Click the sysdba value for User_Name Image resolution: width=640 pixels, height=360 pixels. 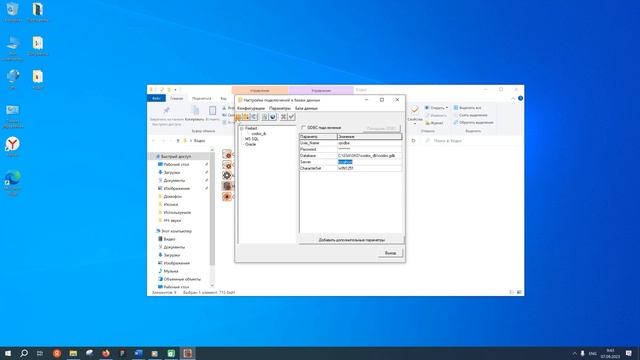coord(369,143)
